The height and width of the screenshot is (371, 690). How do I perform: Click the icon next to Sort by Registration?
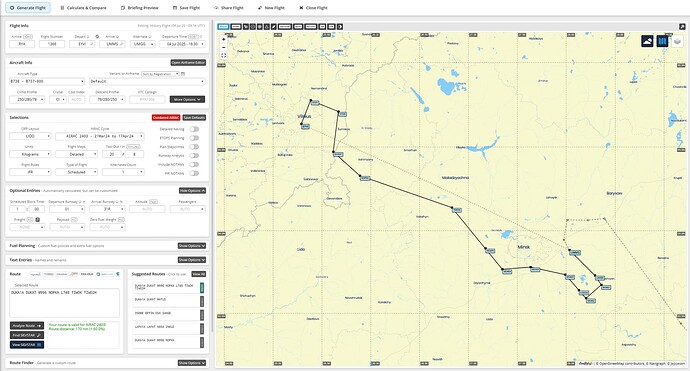[x=183, y=74]
